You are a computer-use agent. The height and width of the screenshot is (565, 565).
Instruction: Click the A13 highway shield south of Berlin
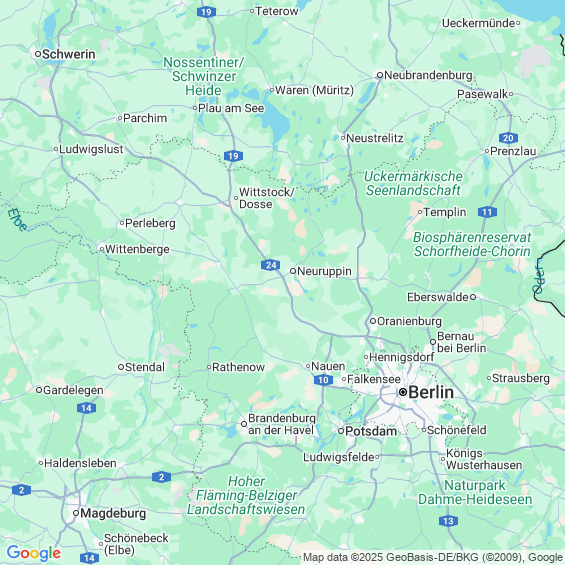(449, 521)
